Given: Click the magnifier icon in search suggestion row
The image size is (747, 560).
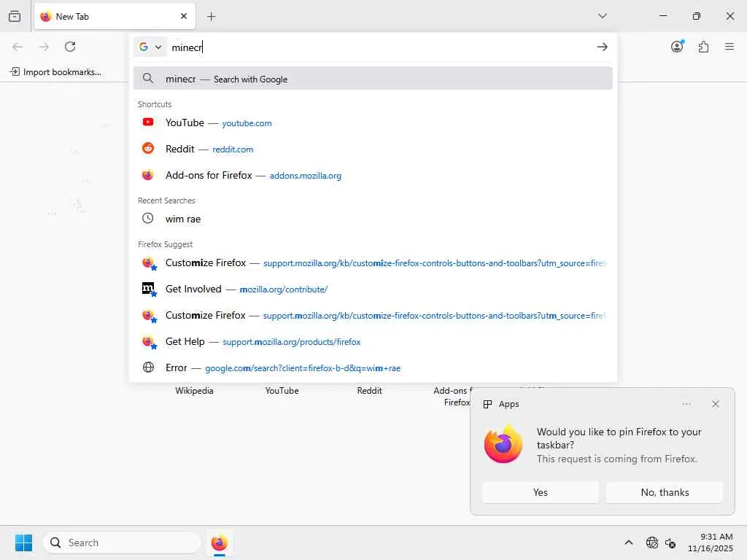Looking at the screenshot, I should coord(148,78).
